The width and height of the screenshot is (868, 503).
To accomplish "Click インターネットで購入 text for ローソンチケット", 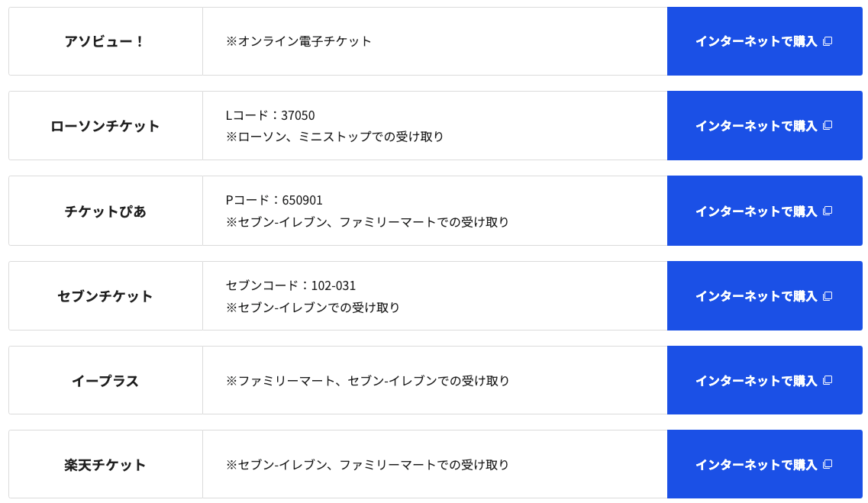I will 757,126.
